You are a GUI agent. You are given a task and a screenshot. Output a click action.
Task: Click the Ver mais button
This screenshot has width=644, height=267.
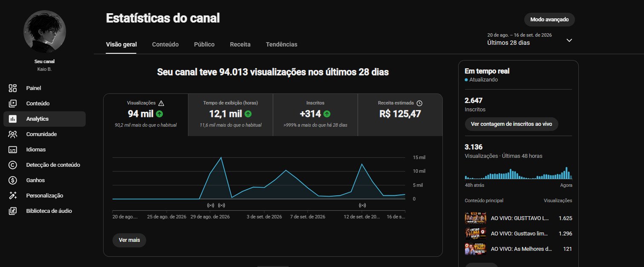tap(129, 240)
